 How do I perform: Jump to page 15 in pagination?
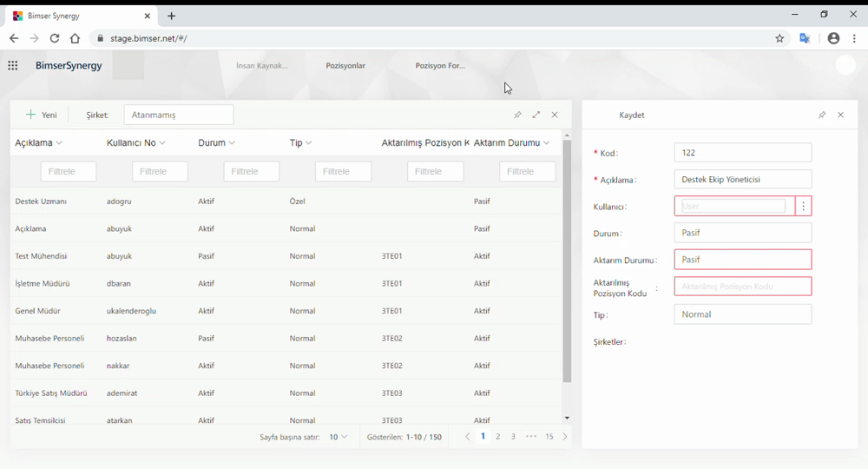549,437
